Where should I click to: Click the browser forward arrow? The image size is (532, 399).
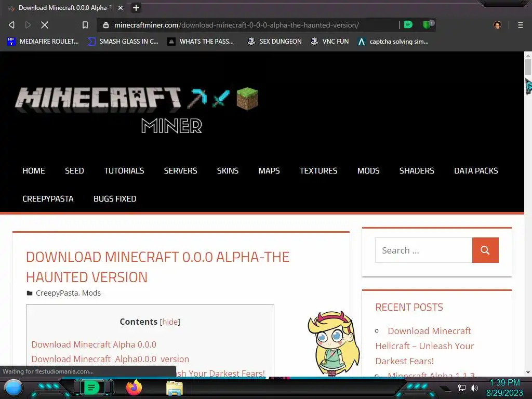coord(28,25)
